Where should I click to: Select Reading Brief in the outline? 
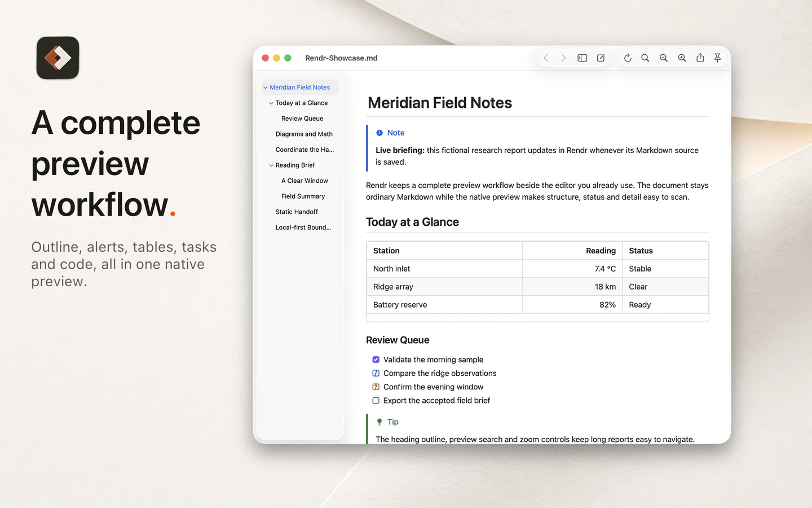click(x=295, y=165)
